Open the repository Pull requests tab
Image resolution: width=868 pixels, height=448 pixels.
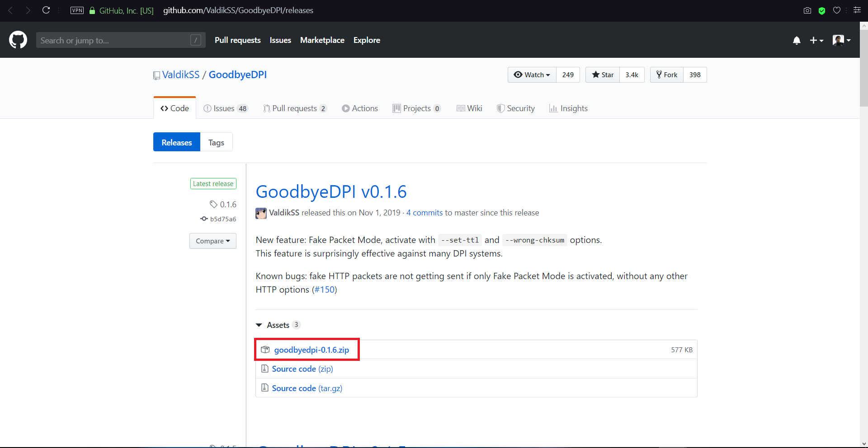pyautogui.click(x=295, y=108)
